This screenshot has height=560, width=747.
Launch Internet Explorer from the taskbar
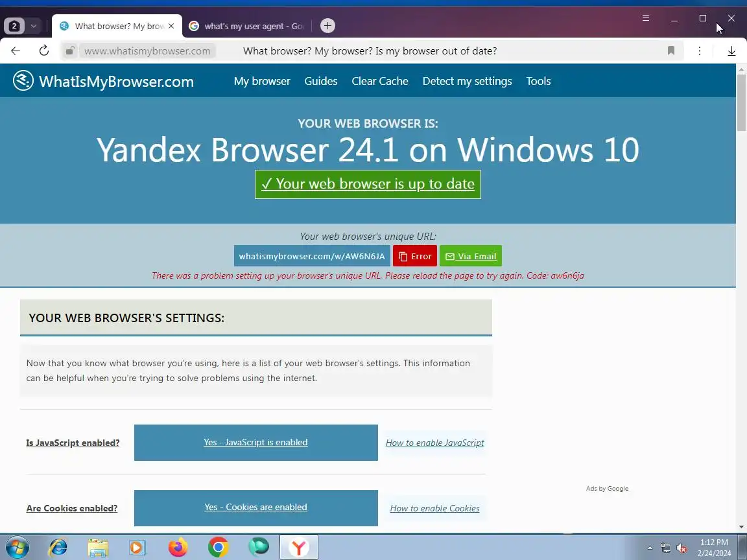[58, 548]
